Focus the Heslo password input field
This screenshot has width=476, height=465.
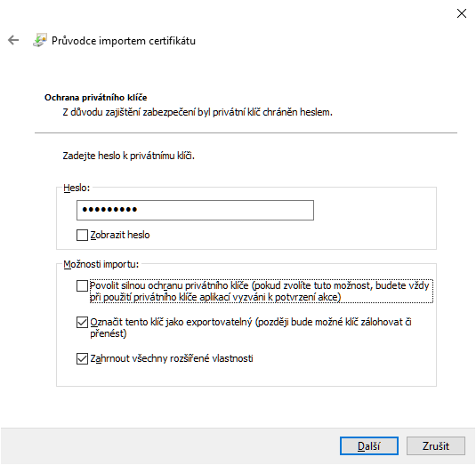point(195,210)
